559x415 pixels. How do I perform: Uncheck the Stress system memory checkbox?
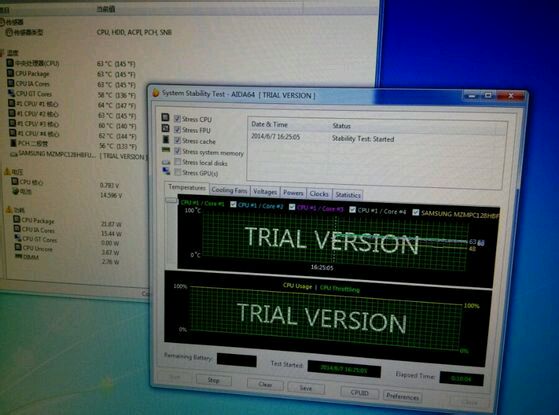178,151
